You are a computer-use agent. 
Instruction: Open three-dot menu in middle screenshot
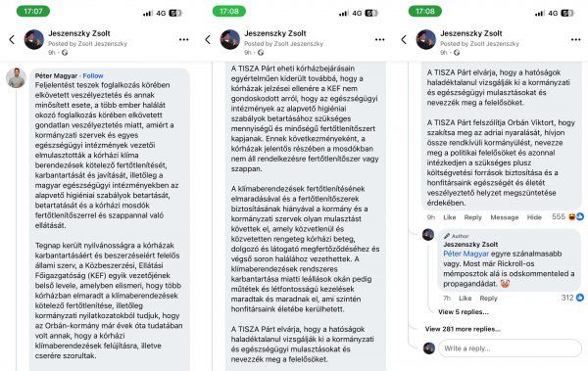(380, 39)
